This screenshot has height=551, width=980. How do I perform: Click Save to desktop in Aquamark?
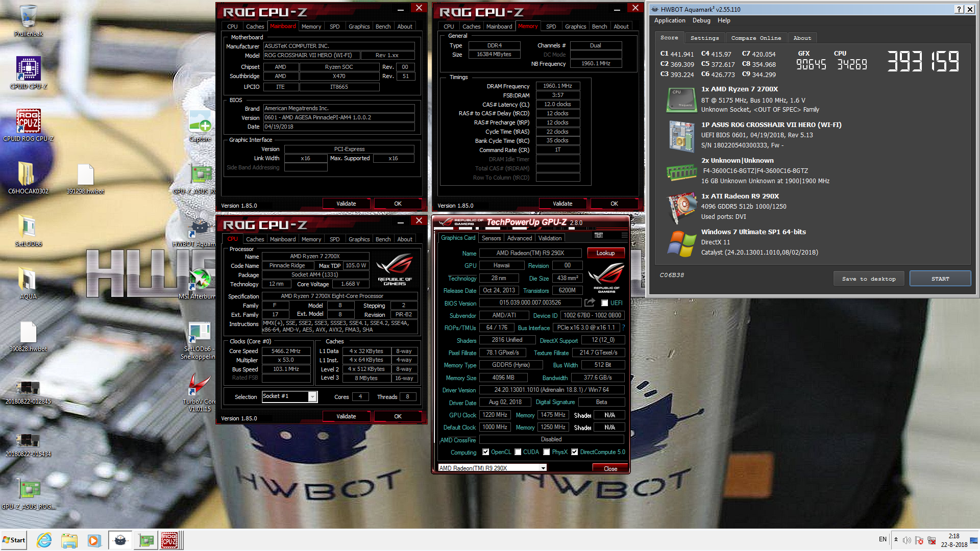pos(868,279)
